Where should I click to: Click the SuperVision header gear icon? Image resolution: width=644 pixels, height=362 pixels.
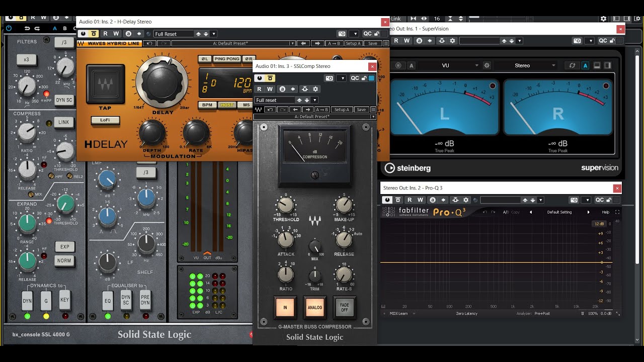452,41
